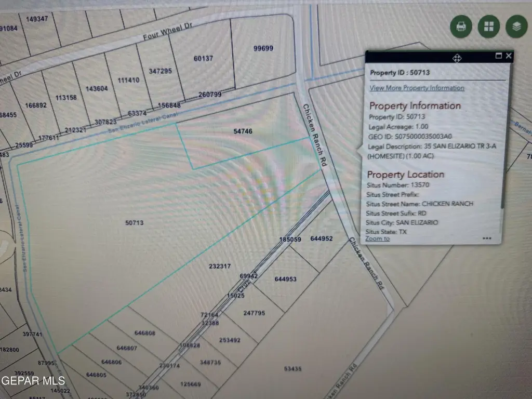Viewport: 532px width, 399px height.
Task: Select parcel 182800 on the map
Action: [x=9, y=350]
